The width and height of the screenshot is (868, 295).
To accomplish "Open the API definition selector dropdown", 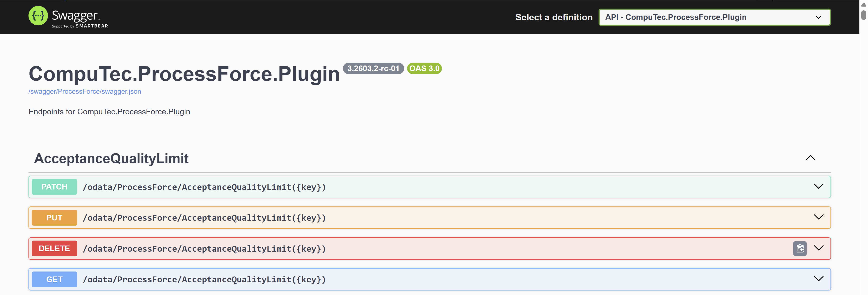I will 715,17.
